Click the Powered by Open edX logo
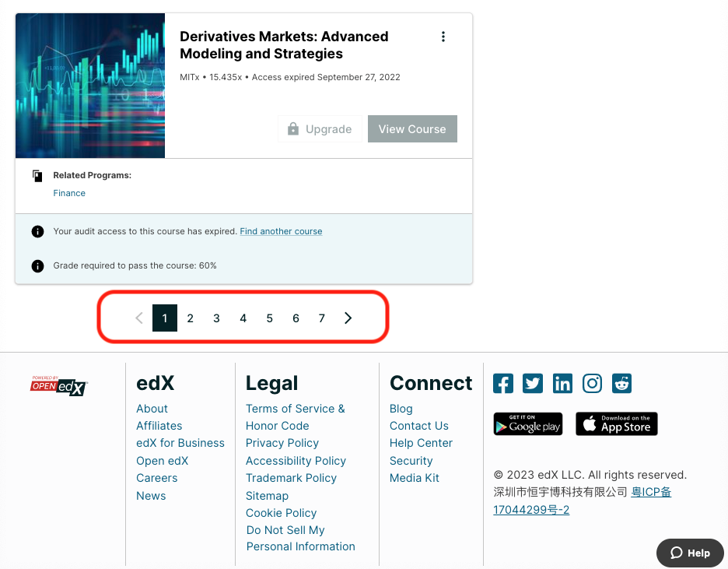Image resolution: width=728 pixels, height=569 pixels. [58, 386]
